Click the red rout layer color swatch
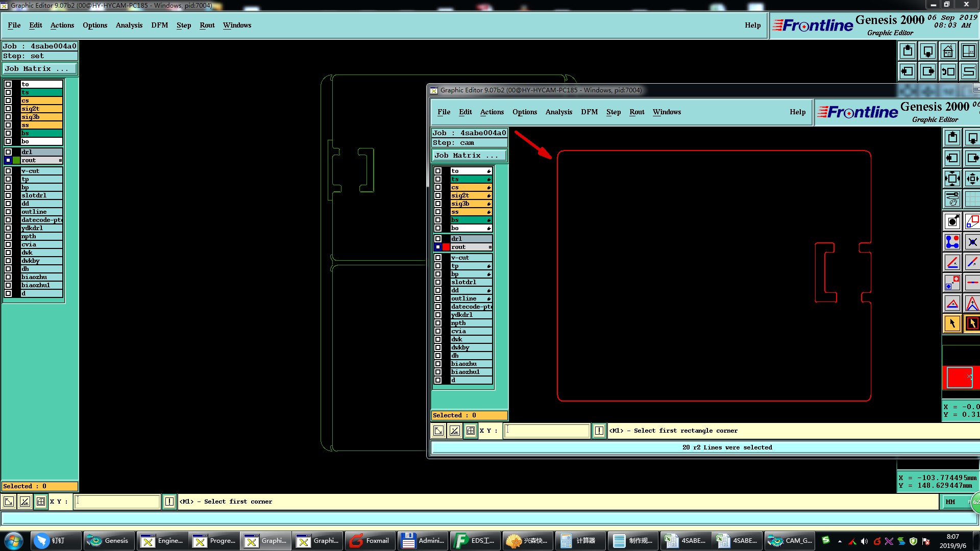This screenshot has width=980, height=551. [x=446, y=247]
